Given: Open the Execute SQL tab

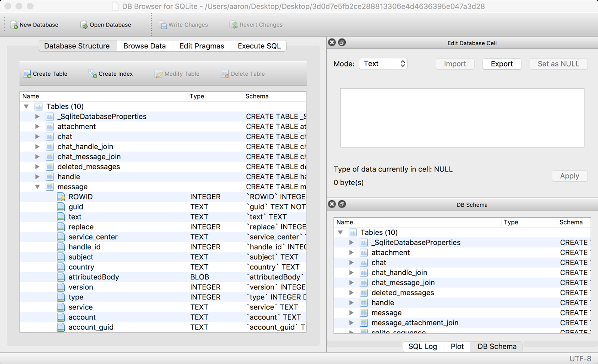Looking at the screenshot, I should coord(259,46).
